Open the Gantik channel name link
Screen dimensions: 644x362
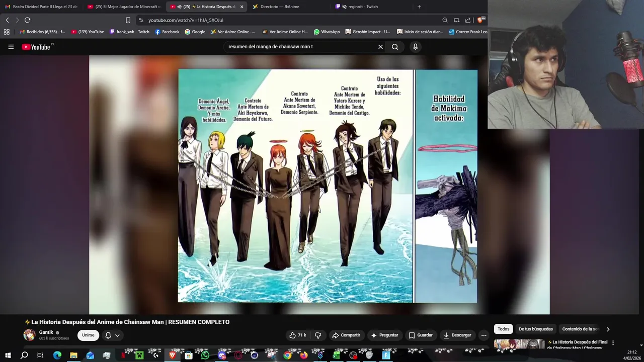pos(46,332)
